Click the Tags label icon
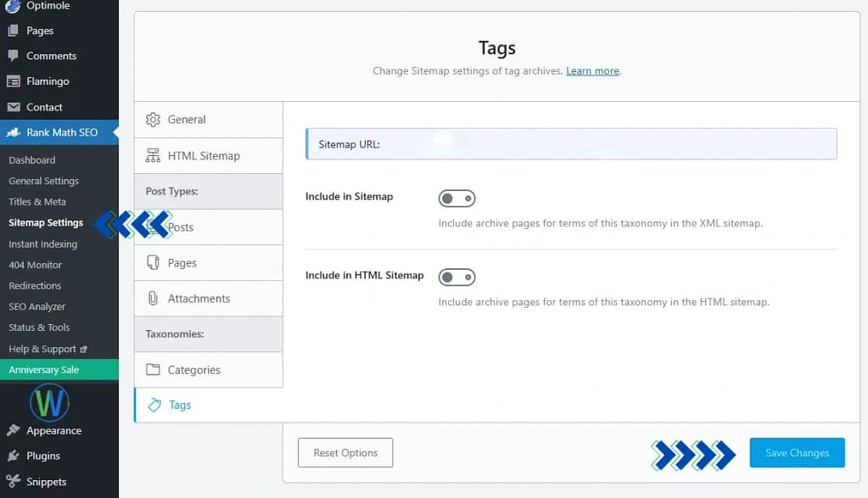The image size is (868, 498). pos(154,406)
